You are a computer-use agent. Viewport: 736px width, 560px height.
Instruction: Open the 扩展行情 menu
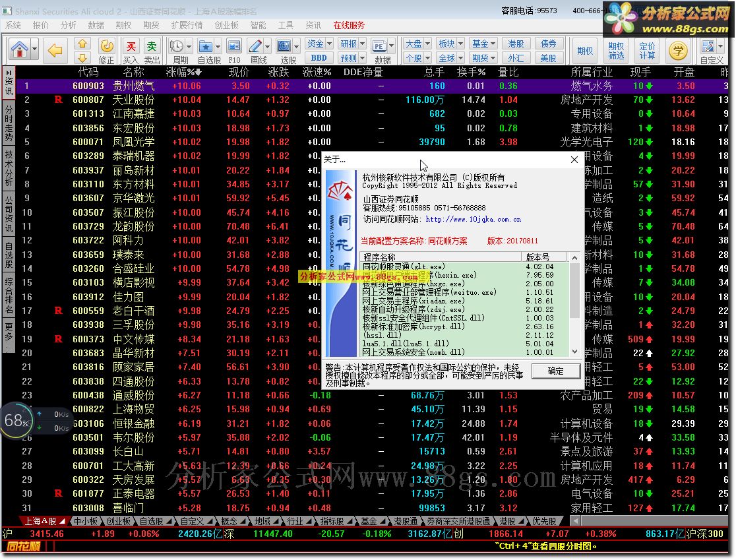187,25
